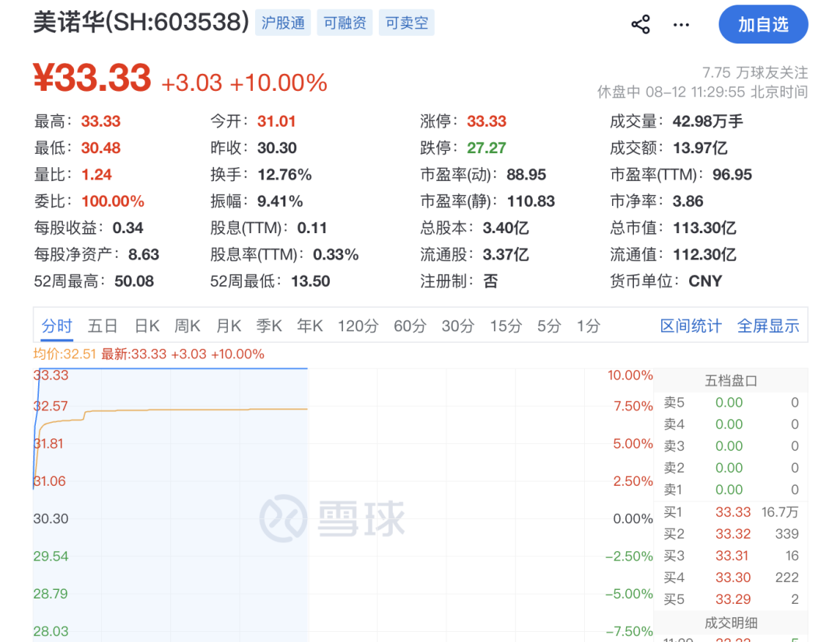Select the 分时 chart tab

[57, 326]
